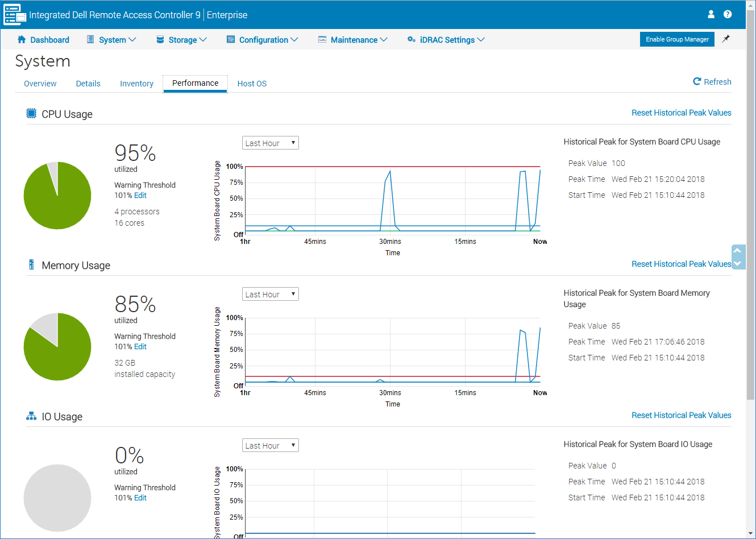The height and width of the screenshot is (539, 756).
Task: Open the System menu label
Action: click(113, 40)
